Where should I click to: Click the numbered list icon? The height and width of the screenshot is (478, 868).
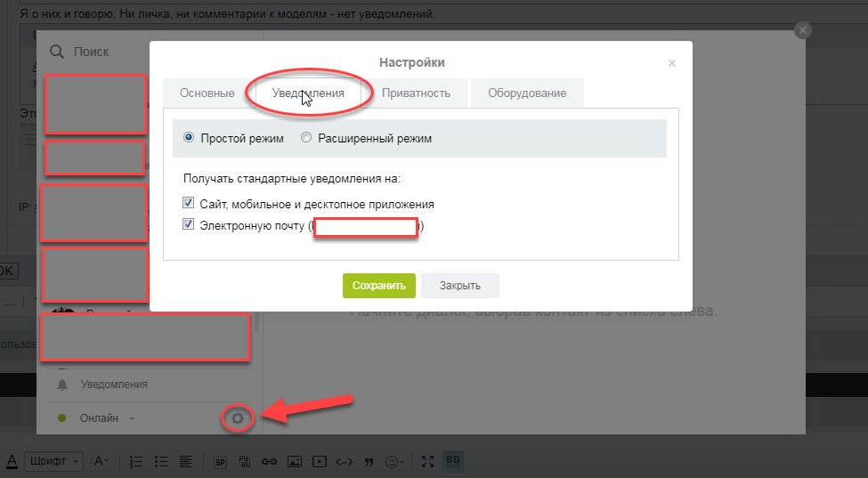136,461
